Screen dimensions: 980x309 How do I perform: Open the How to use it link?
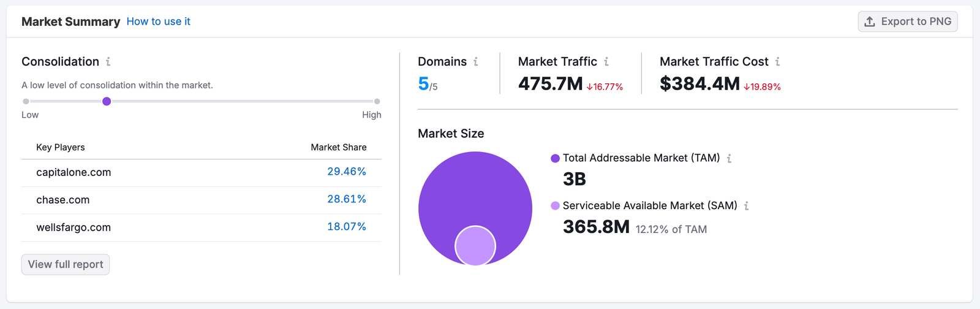158,21
